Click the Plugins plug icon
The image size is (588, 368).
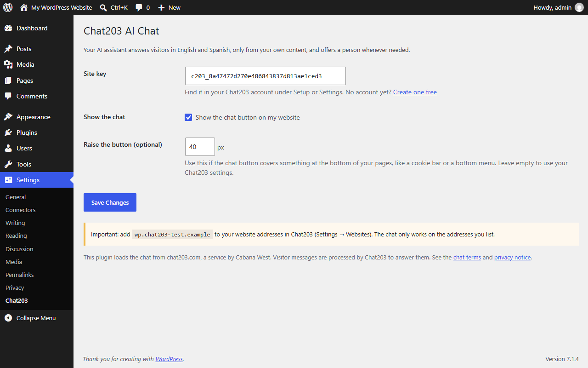(8, 132)
